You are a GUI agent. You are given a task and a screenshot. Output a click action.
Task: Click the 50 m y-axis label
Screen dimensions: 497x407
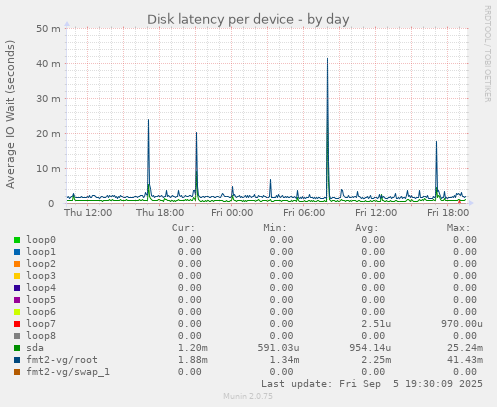(x=48, y=29)
